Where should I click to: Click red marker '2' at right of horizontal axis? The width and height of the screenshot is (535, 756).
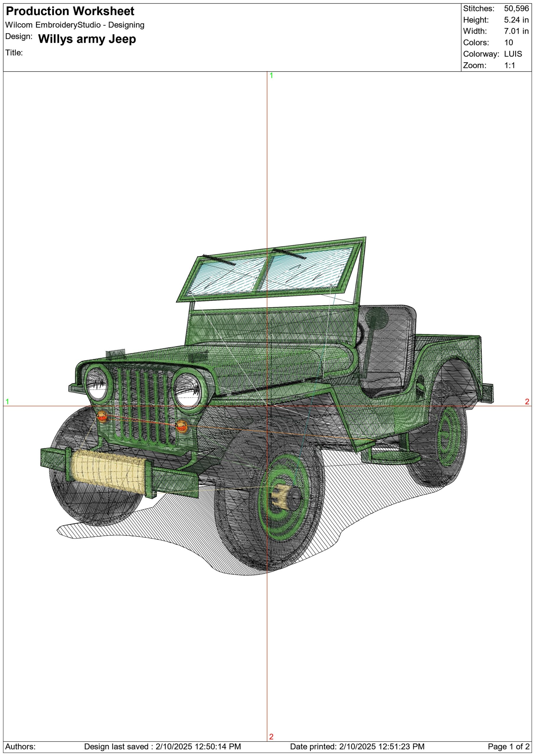coord(527,402)
